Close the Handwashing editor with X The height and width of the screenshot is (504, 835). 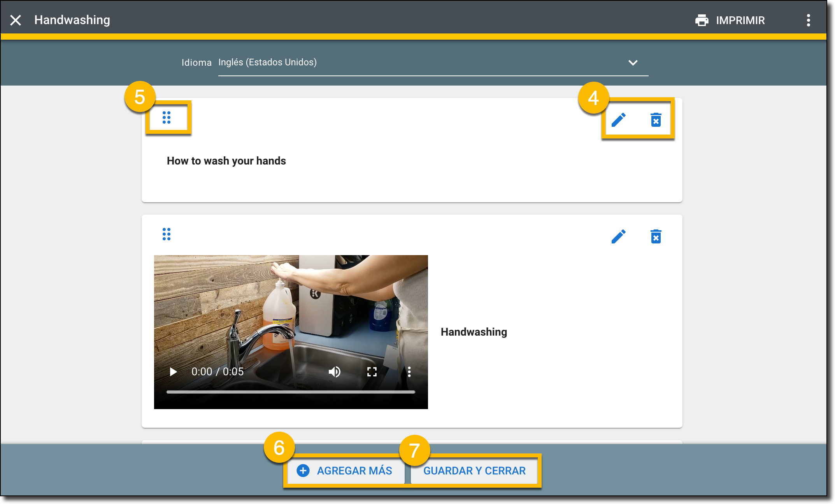16,20
